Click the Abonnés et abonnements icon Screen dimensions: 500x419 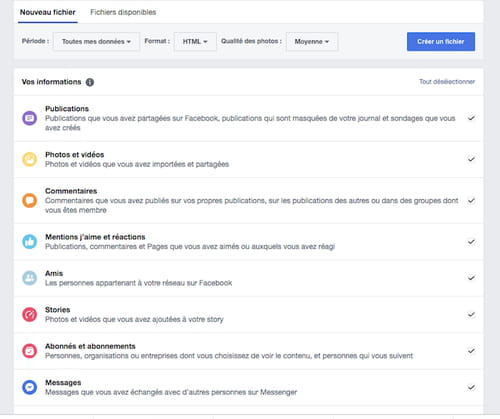tap(29, 351)
